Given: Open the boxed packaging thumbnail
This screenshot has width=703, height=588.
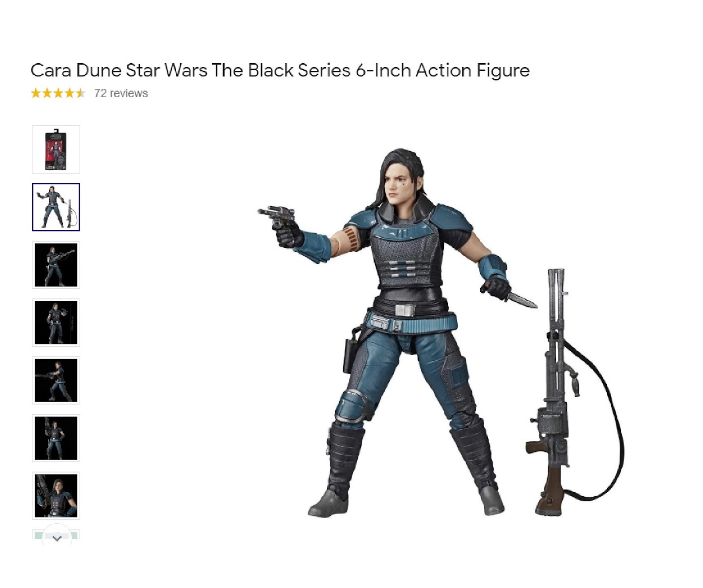Looking at the screenshot, I should click(56, 149).
